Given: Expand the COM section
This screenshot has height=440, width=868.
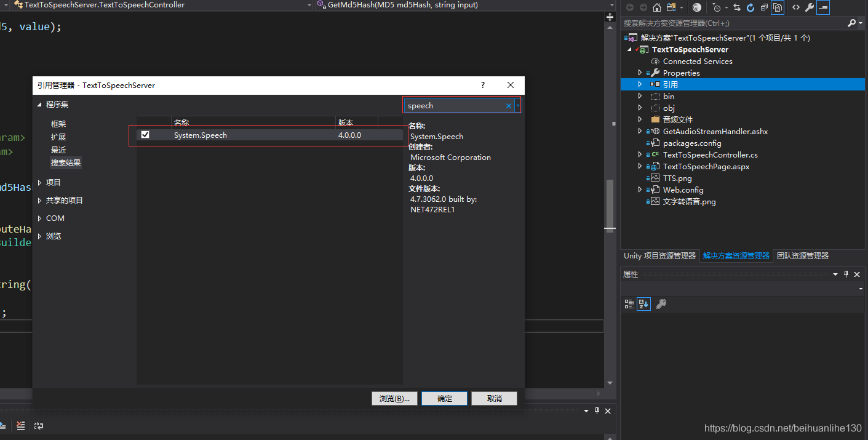Looking at the screenshot, I should (40, 218).
